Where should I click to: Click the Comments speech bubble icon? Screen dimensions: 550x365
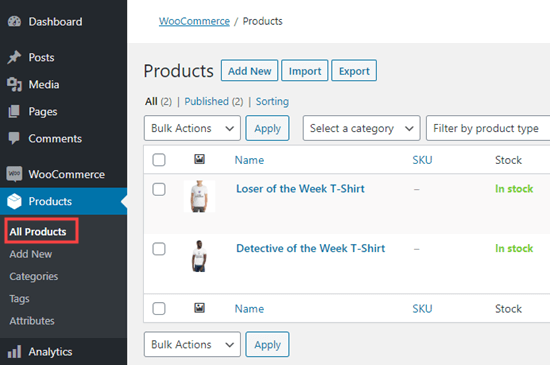tap(14, 138)
